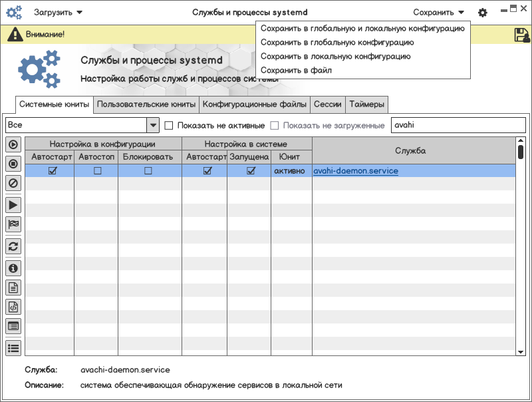Switch to the Таймеры tab

click(366, 104)
